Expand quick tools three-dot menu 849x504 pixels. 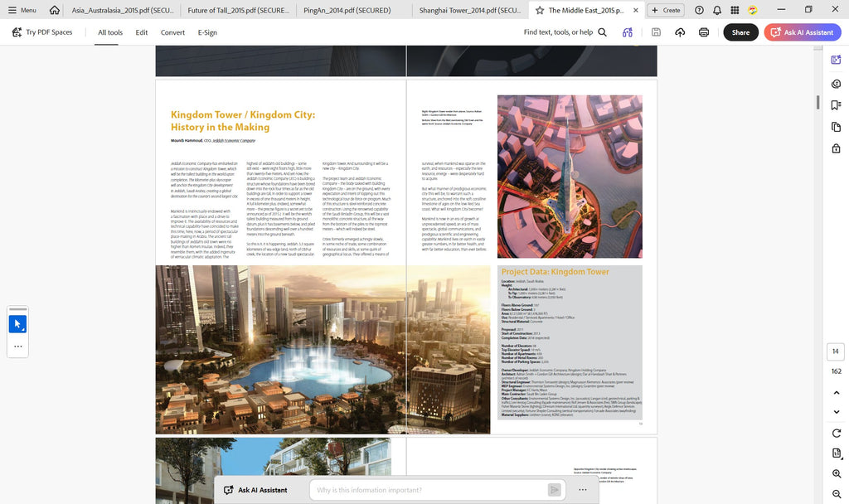point(18,346)
